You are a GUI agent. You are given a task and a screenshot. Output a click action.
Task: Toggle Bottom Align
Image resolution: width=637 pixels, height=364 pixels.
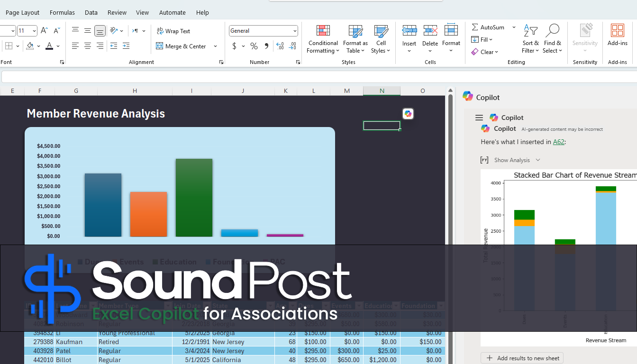click(x=100, y=31)
